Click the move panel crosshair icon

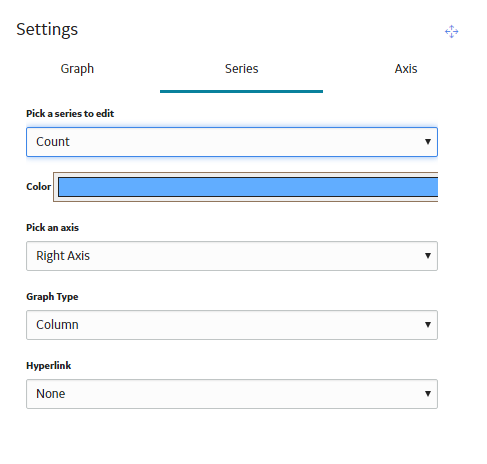(451, 32)
